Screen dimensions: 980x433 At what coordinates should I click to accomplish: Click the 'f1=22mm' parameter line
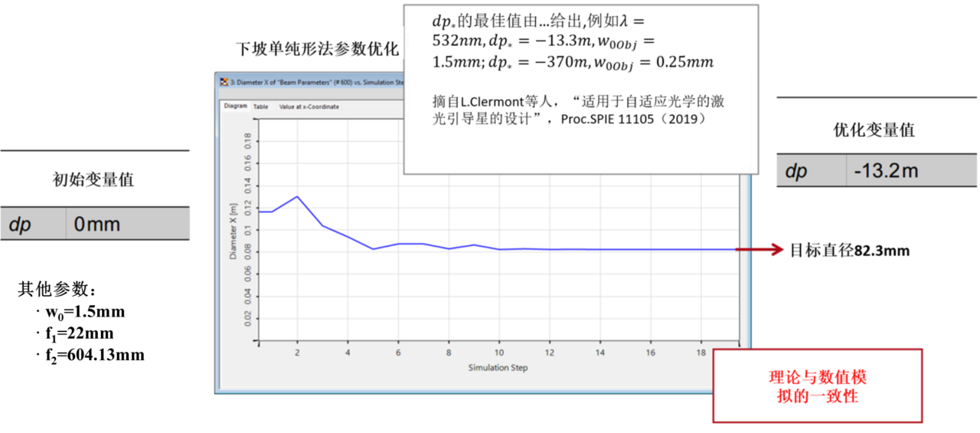pyautogui.click(x=79, y=334)
